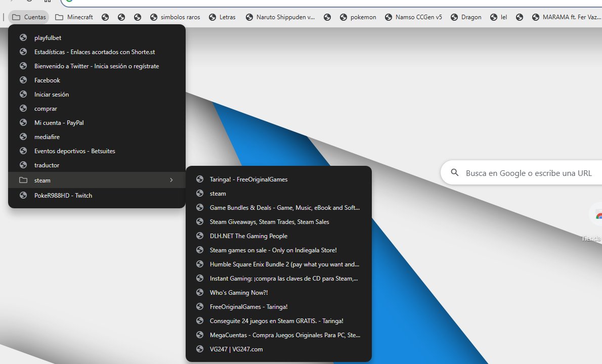Viewport: 602px width, 364px height.
Task: Open Estadísticas - Enlaces acortados con Shorte.st
Action: pos(97,52)
